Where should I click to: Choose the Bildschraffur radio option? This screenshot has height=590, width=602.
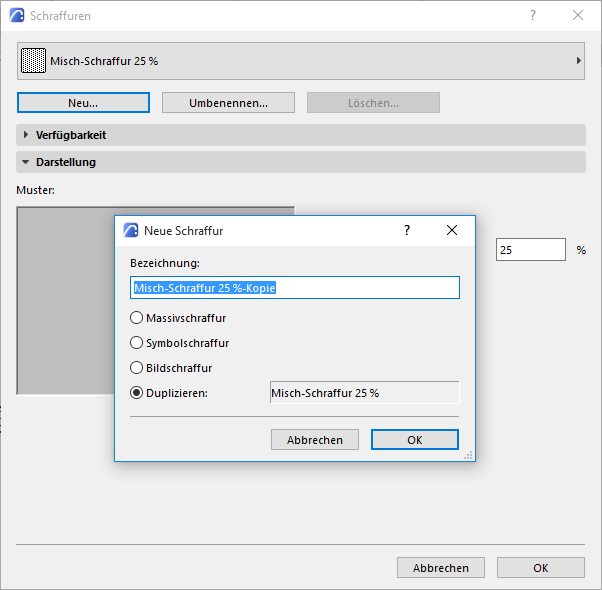pyautogui.click(x=137, y=368)
